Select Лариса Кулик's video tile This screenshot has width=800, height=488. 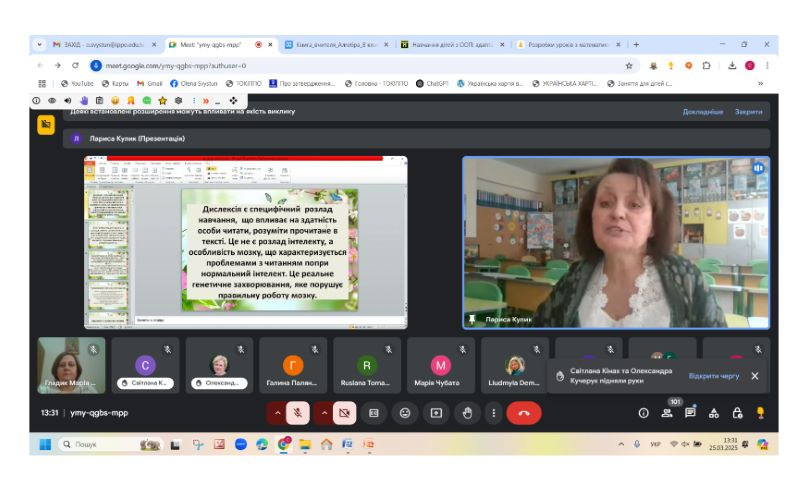(x=616, y=242)
